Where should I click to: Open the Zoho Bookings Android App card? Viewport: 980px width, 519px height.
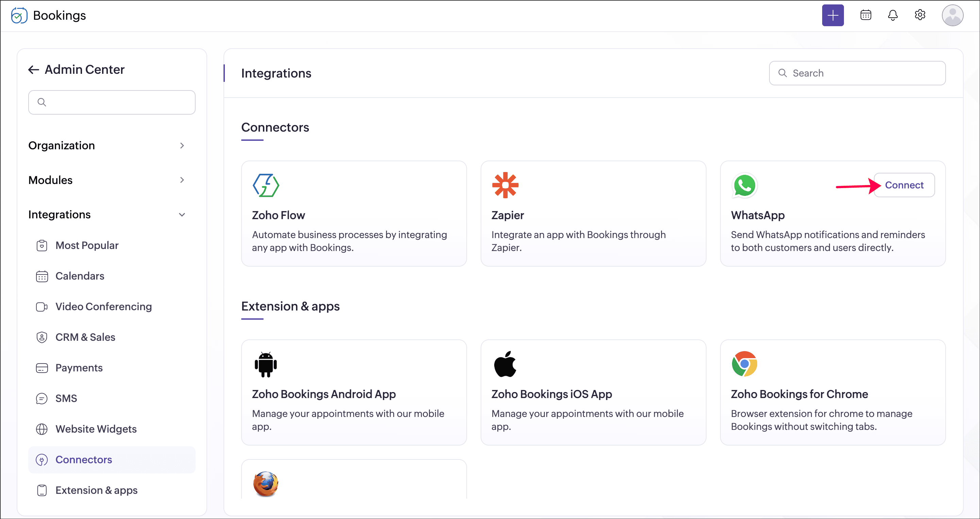point(353,392)
